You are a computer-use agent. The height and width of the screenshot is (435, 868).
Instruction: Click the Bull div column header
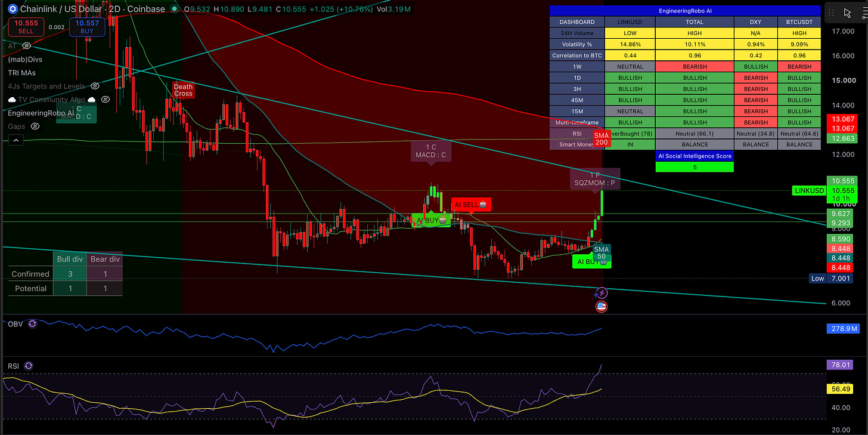point(70,259)
